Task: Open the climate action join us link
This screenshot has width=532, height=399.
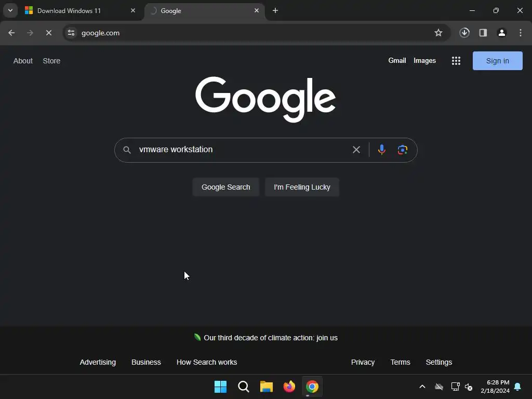Action: (x=270, y=338)
